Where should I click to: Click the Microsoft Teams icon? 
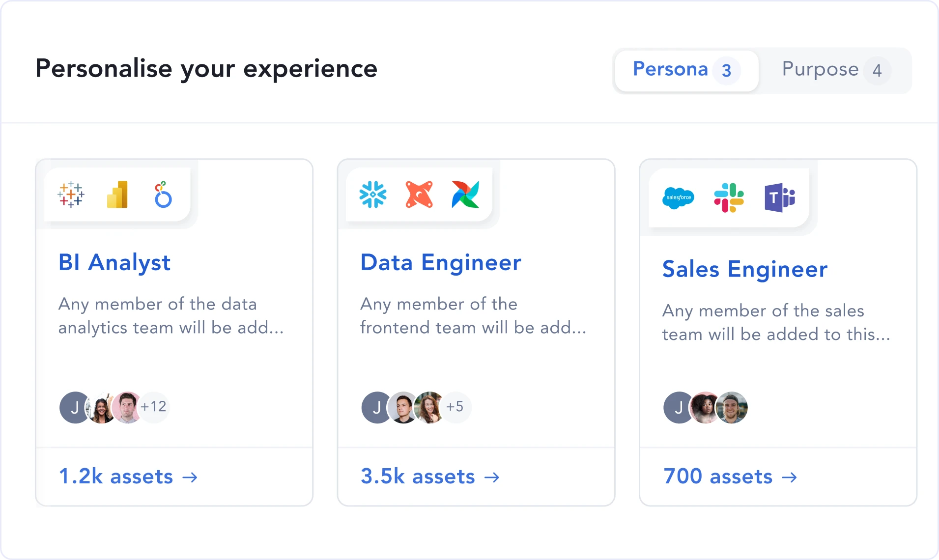click(780, 198)
